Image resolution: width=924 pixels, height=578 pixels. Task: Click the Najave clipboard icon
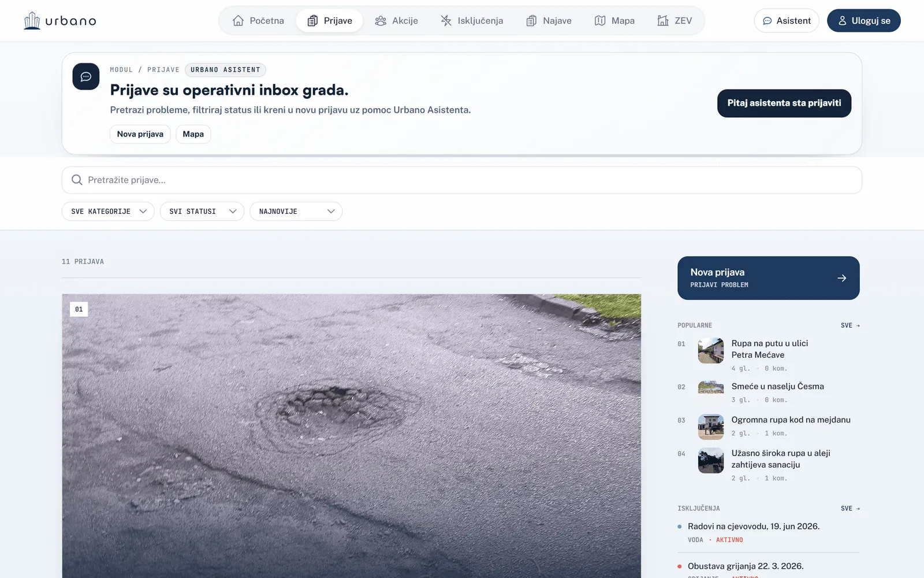point(531,21)
